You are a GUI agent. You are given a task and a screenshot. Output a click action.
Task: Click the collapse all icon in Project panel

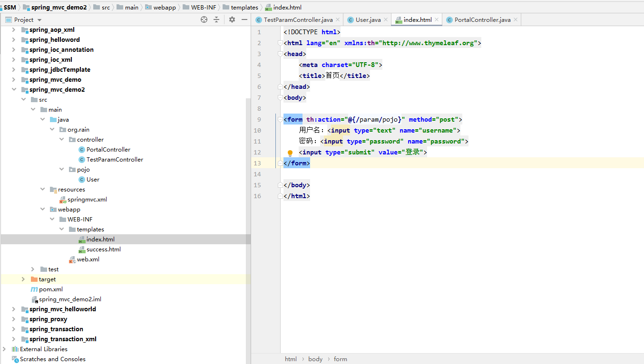coord(216,19)
